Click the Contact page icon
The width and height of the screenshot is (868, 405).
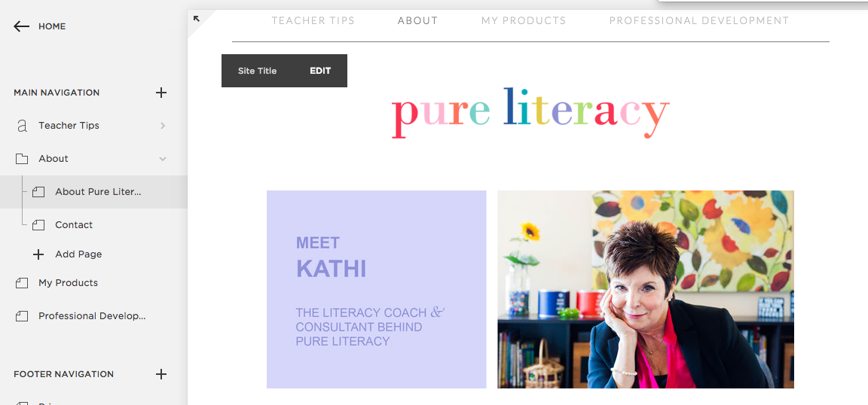coord(38,224)
